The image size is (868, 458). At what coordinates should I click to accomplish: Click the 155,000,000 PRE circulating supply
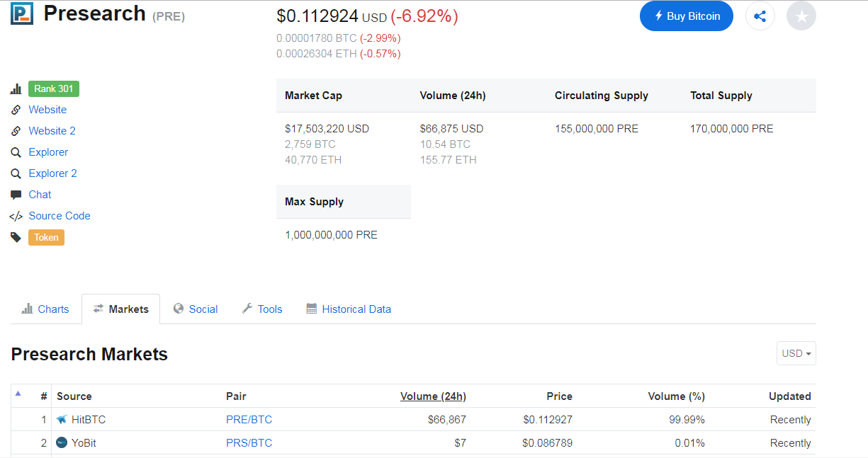point(597,129)
